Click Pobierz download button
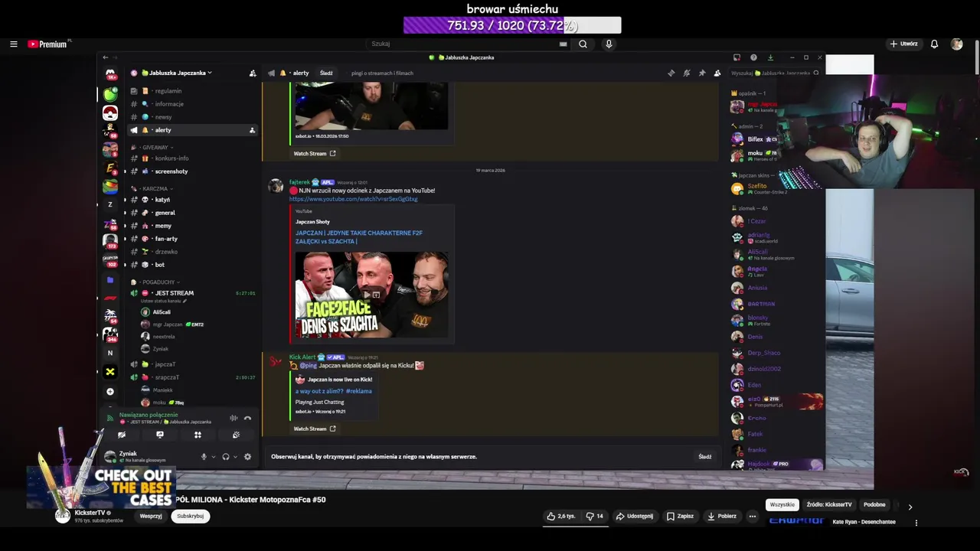The height and width of the screenshot is (551, 980). pyautogui.click(x=721, y=516)
